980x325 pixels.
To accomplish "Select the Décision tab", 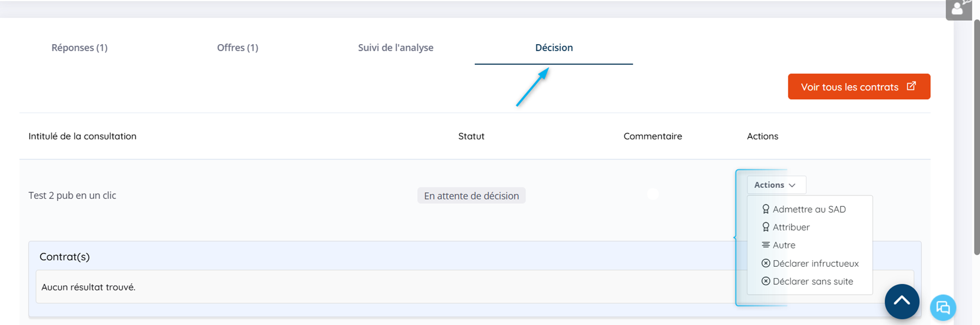I will (x=554, y=48).
